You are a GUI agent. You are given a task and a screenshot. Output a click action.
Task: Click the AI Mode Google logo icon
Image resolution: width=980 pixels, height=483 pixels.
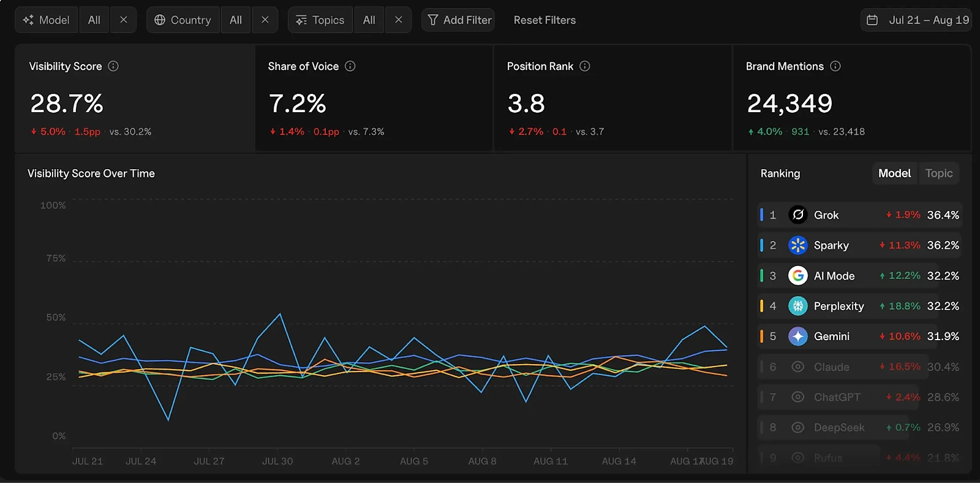click(797, 276)
